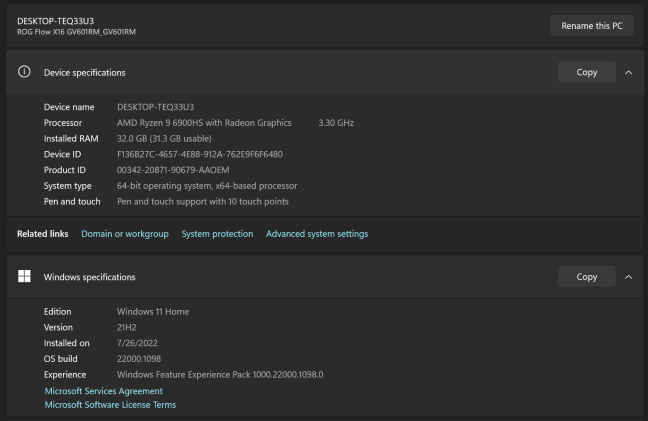The width and height of the screenshot is (648, 421).
Task: Click the System type label
Action: [67, 186]
